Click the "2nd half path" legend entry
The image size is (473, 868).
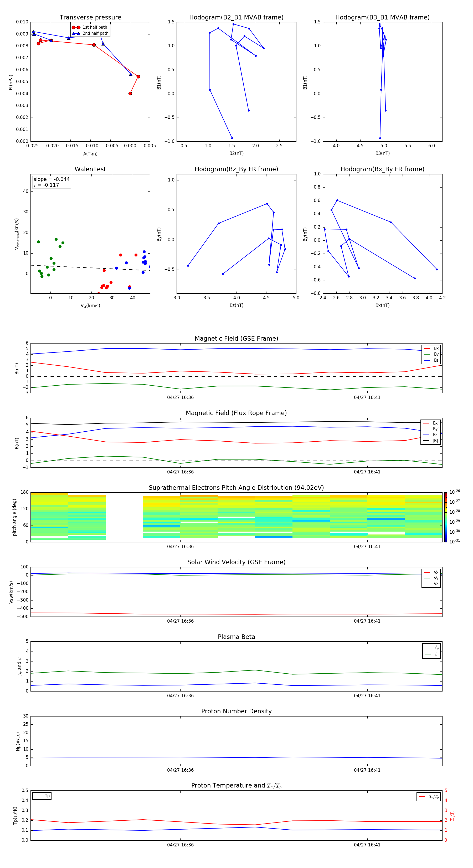point(91,33)
